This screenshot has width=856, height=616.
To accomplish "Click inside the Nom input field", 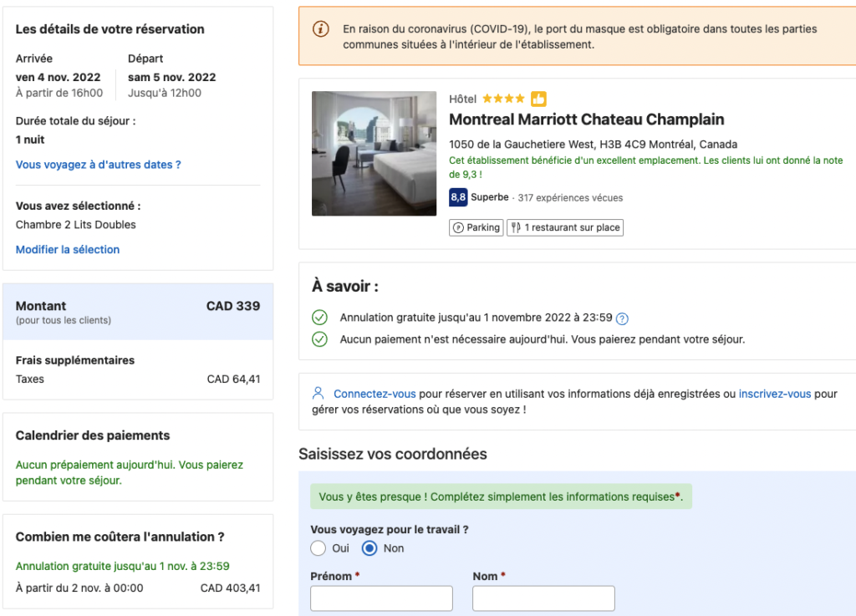I will click(x=543, y=598).
